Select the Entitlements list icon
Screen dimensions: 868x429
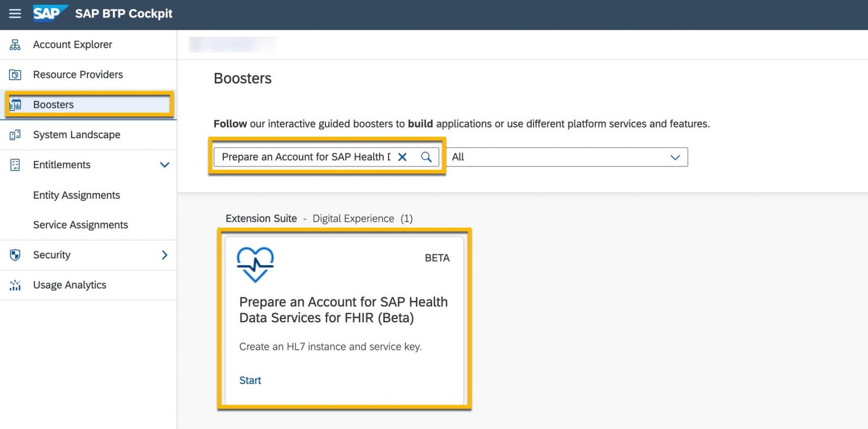(x=15, y=165)
